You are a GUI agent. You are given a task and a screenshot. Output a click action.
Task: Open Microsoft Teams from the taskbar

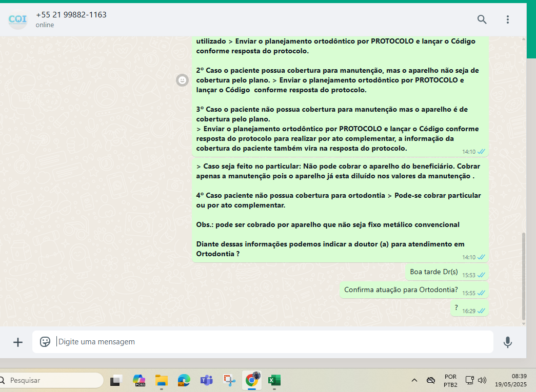tap(207, 380)
